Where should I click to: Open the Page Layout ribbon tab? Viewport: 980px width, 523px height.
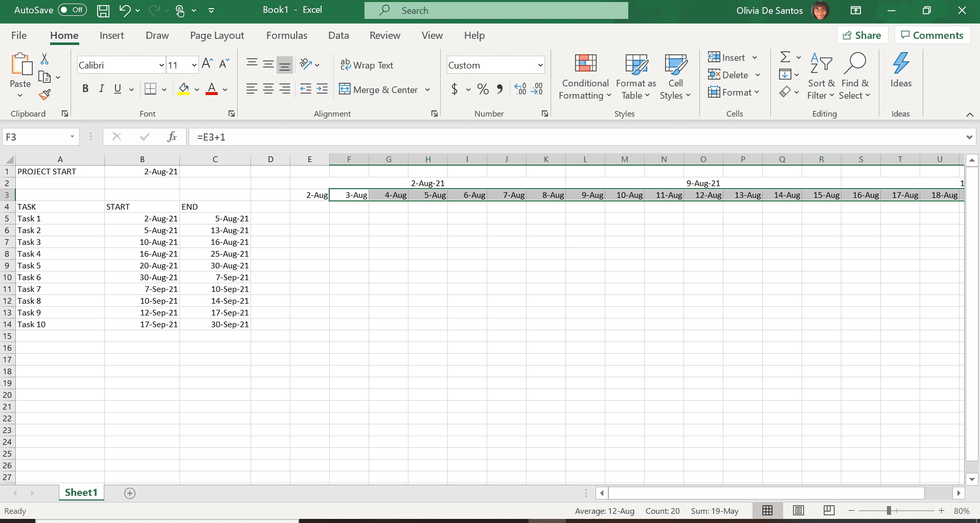217,35
